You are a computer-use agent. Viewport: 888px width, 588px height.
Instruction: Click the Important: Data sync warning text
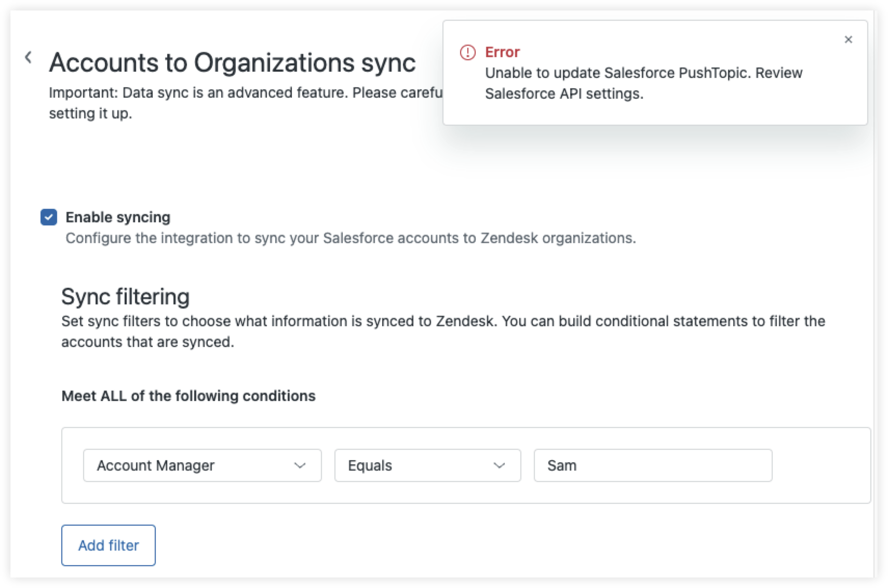click(246, 103)
